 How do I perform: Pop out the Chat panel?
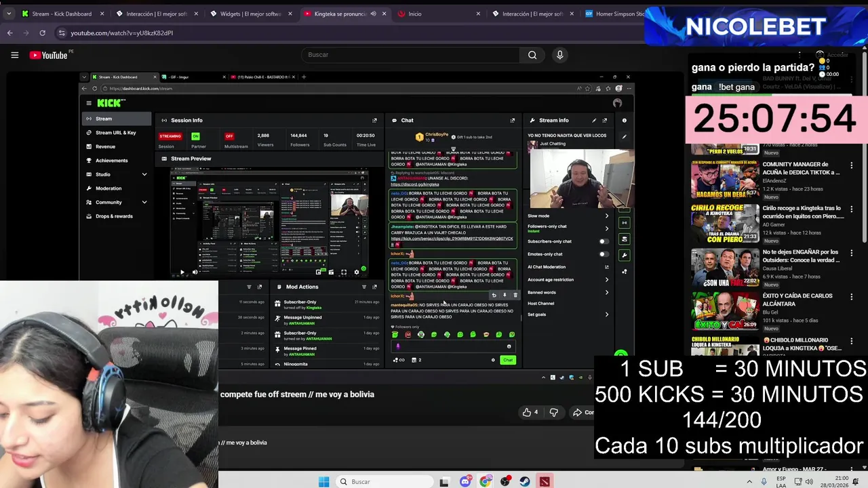[513, 120]
